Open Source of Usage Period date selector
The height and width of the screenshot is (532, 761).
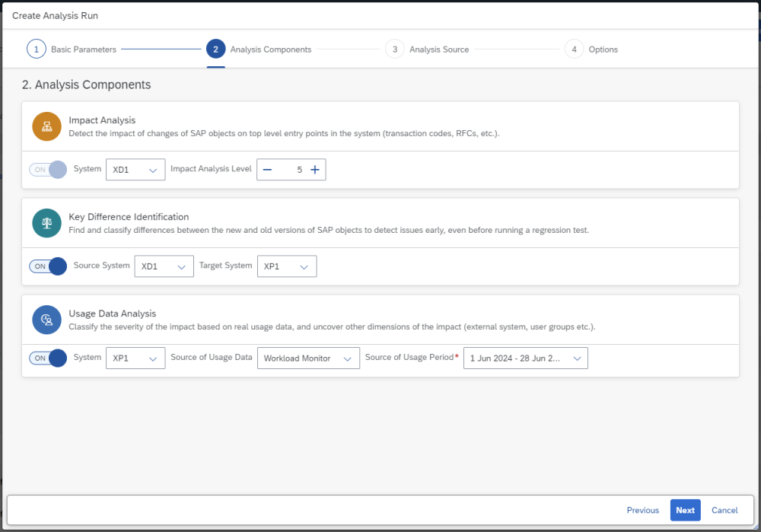(526, 358)
